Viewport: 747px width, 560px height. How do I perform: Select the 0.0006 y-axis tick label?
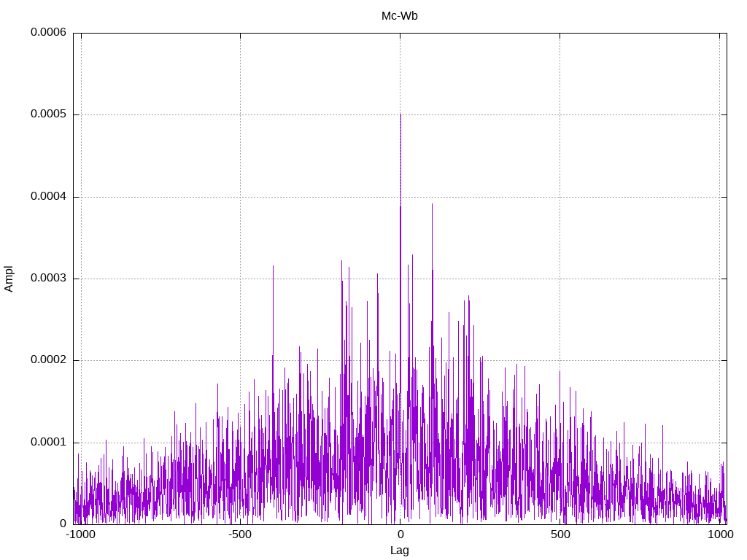pyautogui.click(x=48, y=32)
